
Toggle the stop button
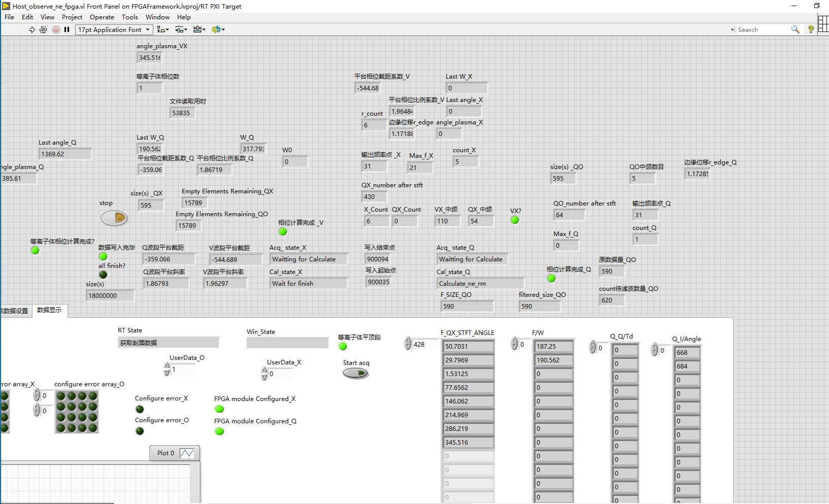[114, 218]
